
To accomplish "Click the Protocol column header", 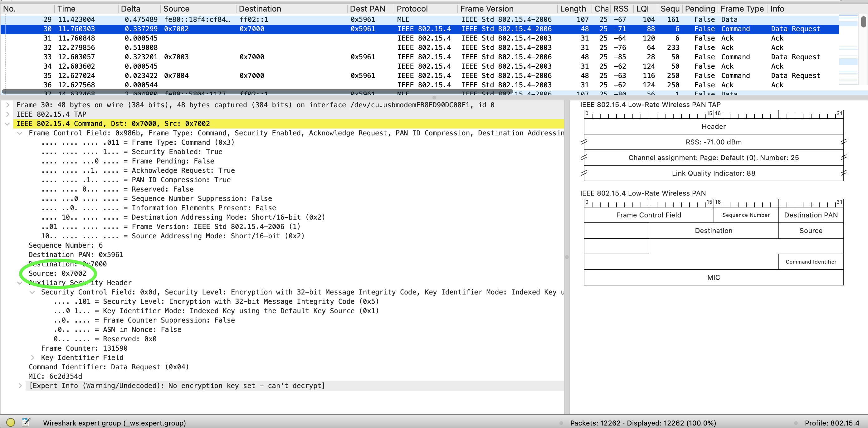I will (412, 9).
